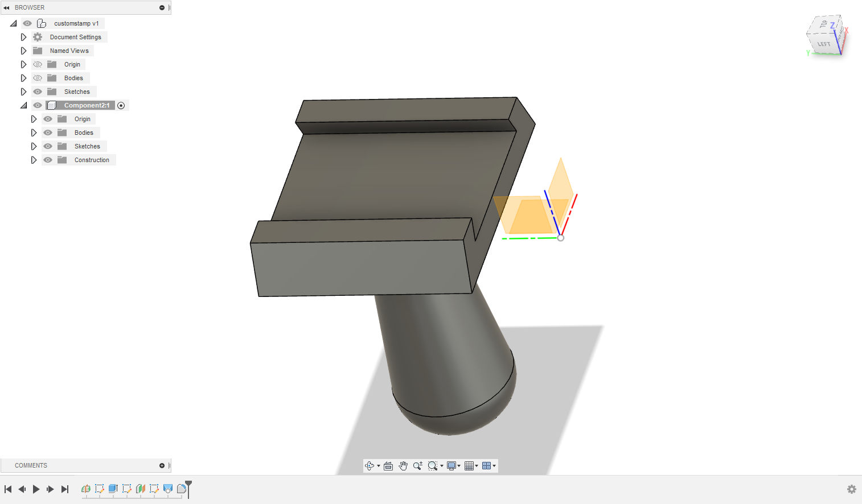Click the Viewports layout icon
Viewport: 862px width, 504px height.
point(486,466)
